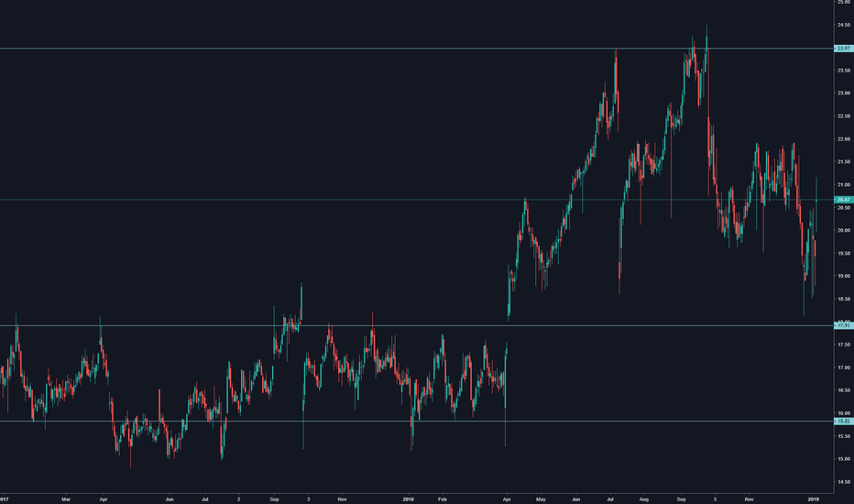
Task: Click the 22.50 price axis value
Action: [x=844, y=116]
